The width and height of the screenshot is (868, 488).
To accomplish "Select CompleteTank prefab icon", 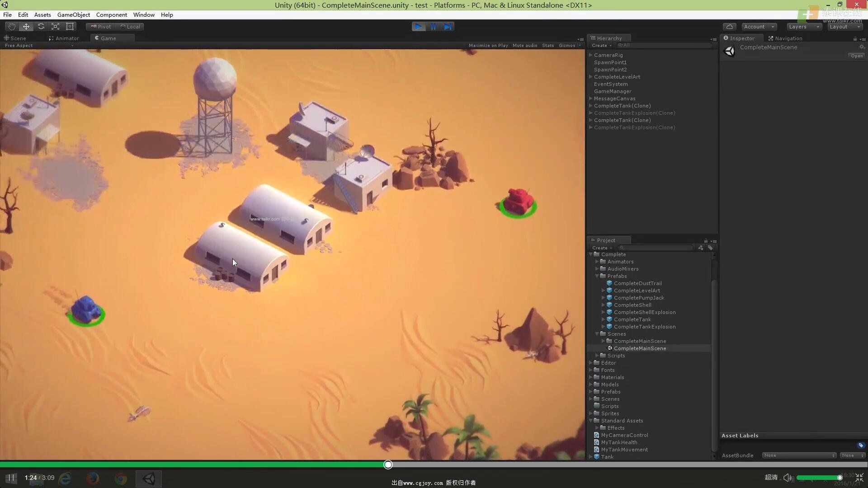I will (609, 319).
